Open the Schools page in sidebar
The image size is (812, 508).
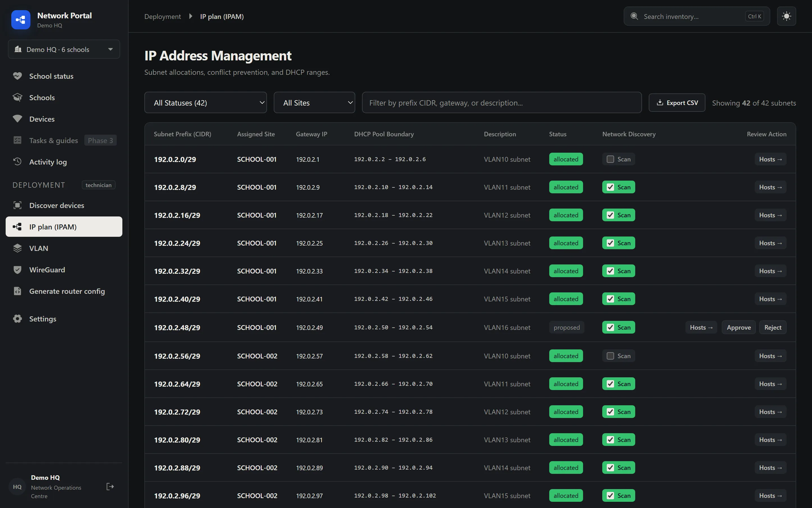coord(64,97)
